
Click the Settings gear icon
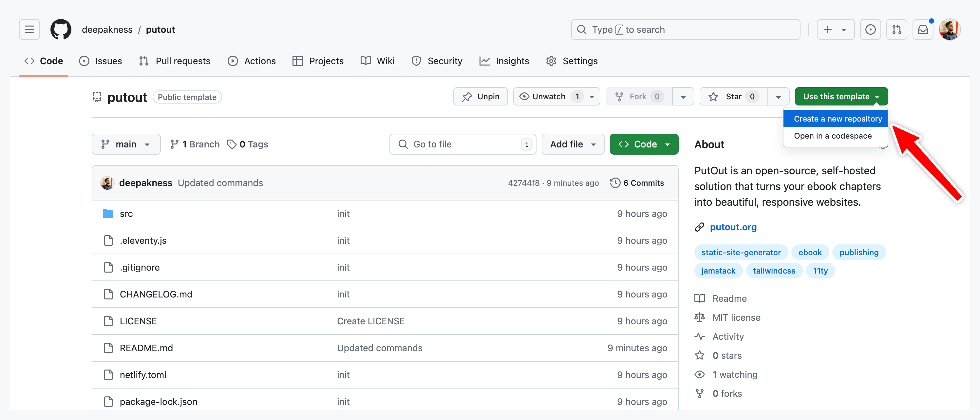coord(551,61)
